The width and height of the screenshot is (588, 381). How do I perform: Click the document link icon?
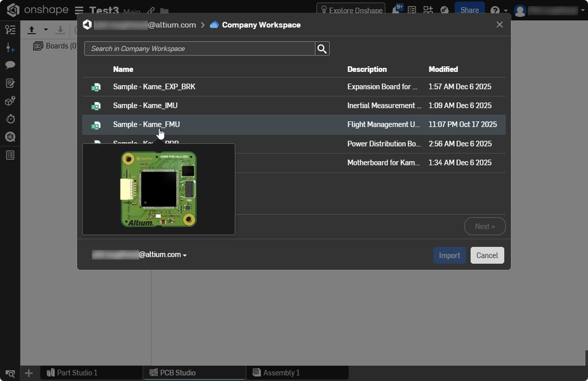(151, 11)
